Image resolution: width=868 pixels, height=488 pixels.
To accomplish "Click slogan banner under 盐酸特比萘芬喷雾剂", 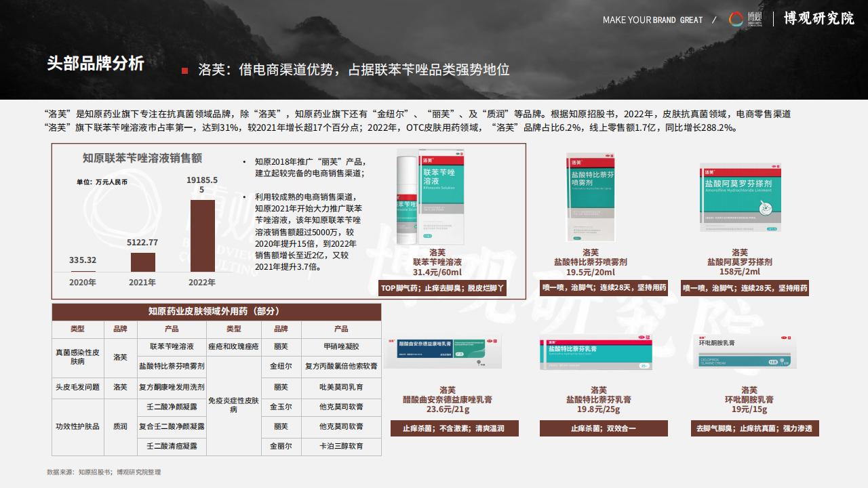I will 604,288.
